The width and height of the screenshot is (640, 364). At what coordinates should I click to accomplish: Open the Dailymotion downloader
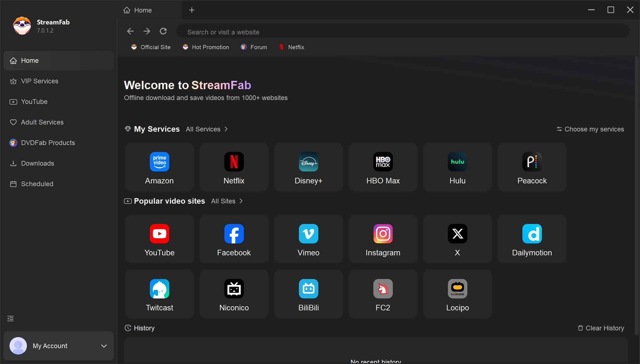pyautogui.click(x=532, y=239)
